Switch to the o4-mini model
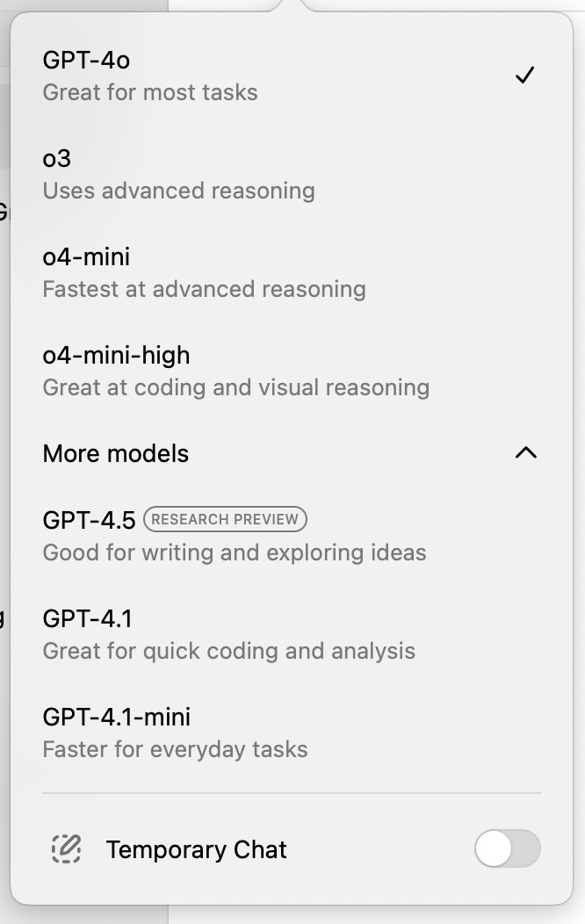The width and height of the screenshot is (585, 924). point(84,256)
